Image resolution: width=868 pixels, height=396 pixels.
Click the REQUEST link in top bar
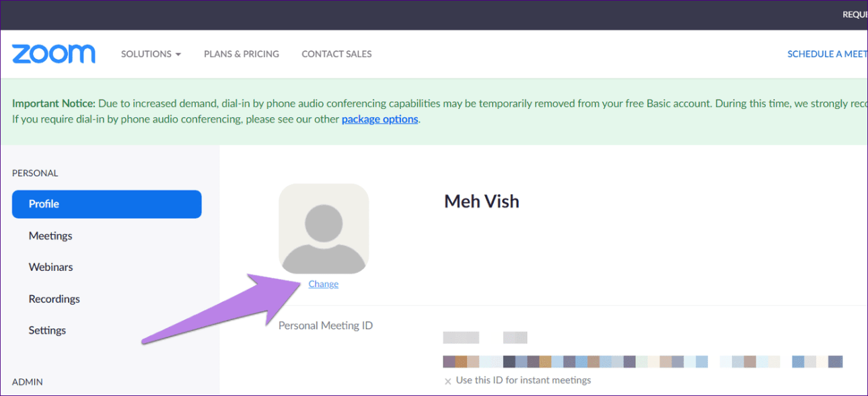855,14
